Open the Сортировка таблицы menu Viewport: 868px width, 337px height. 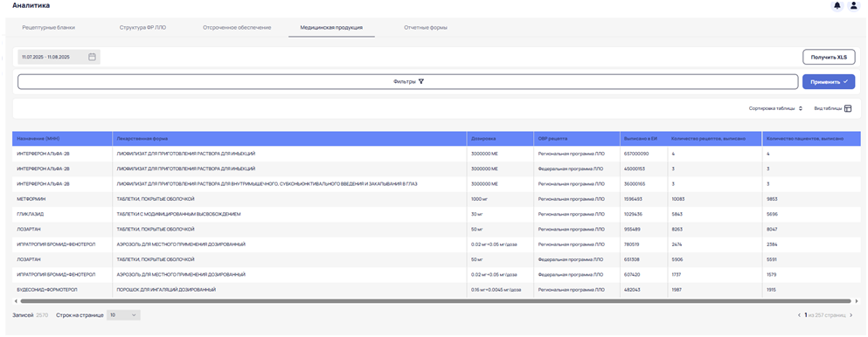[x=775, y=109]
